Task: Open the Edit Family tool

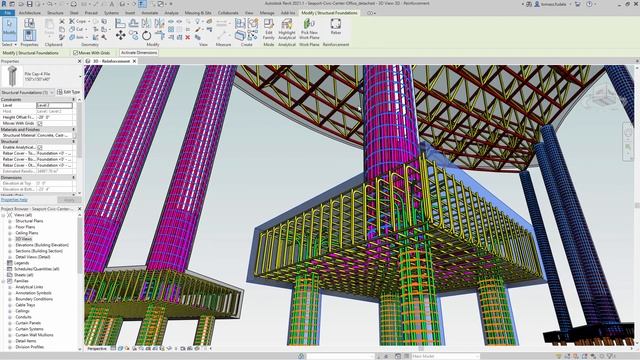Action: point(269,29)
